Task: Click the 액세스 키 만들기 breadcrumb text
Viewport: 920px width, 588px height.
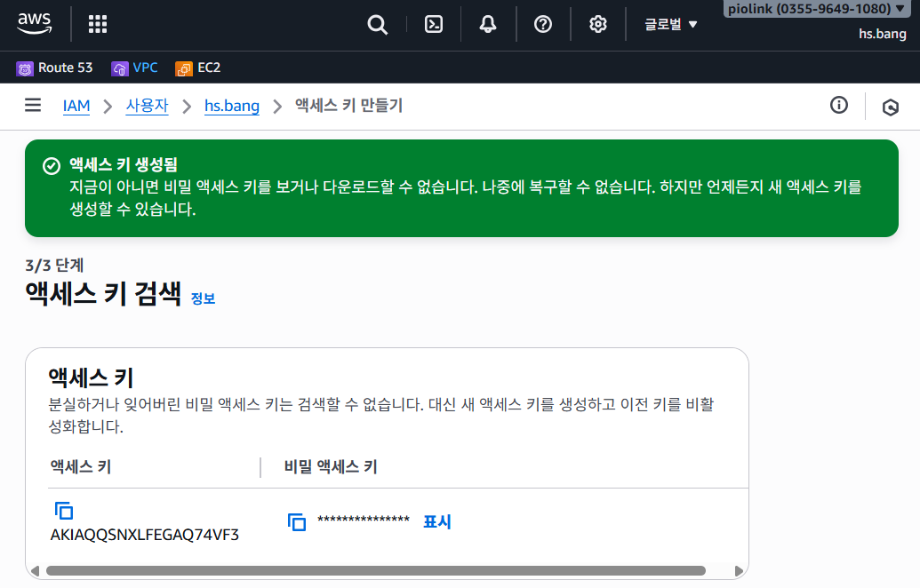Action: click(x=348, y=106)
